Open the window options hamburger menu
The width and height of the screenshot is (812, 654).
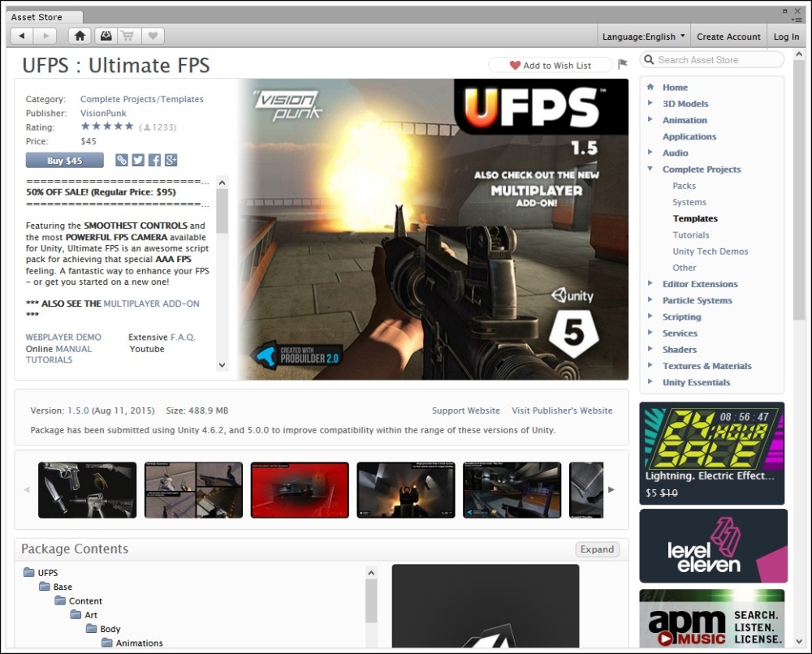[x=801, y=19]
